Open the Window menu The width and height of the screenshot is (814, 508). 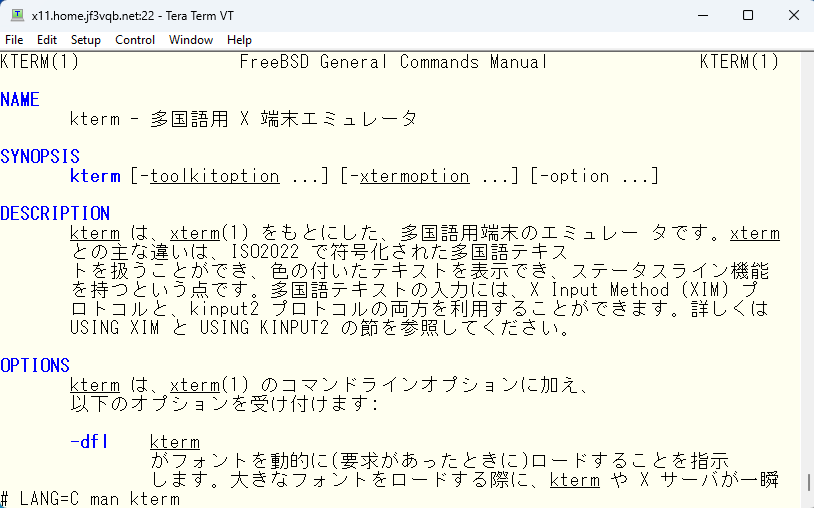(191, 40)
